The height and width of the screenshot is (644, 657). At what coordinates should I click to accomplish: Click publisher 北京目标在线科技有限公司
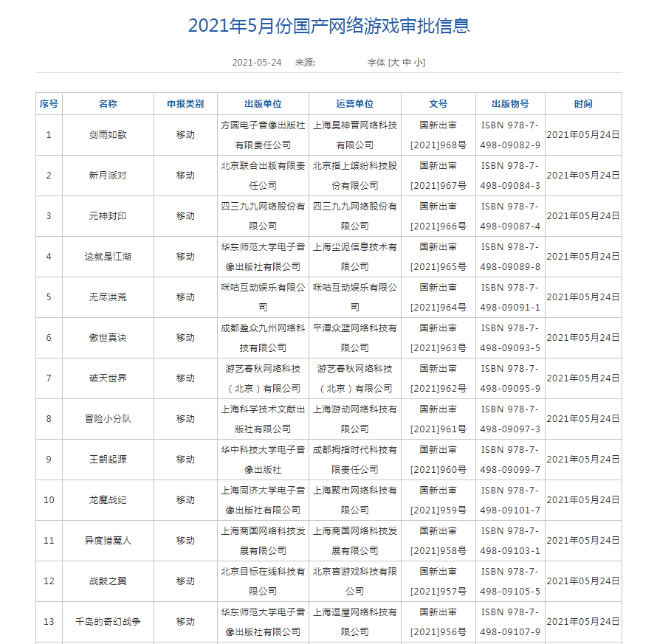pyautogui.click(x=263, y=581)
